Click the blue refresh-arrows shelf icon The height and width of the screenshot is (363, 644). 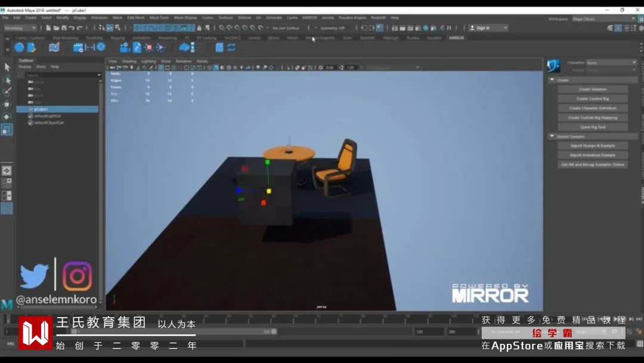tap(231, 48)
